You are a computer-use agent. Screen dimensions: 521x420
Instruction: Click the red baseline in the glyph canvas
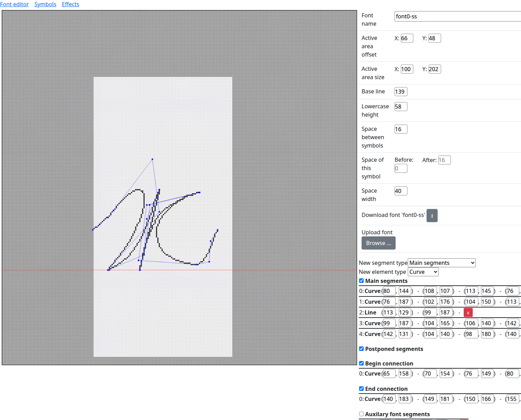179,270
